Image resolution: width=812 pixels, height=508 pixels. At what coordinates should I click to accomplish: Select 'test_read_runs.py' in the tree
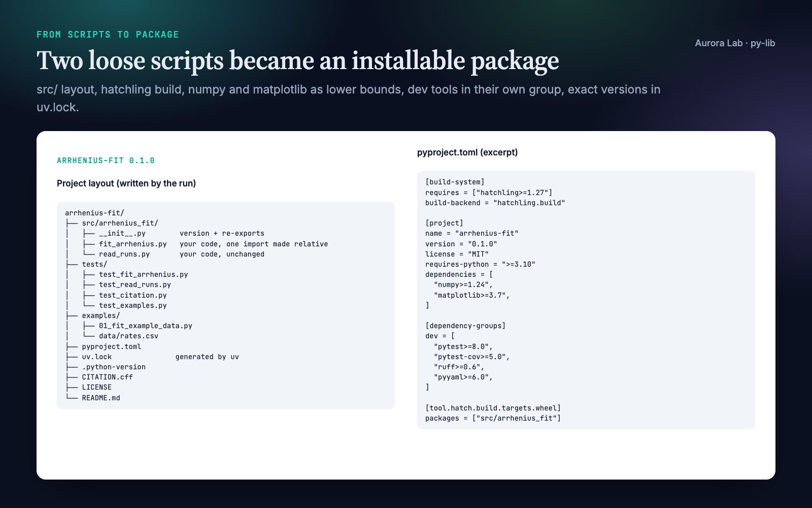click(135, 284)
